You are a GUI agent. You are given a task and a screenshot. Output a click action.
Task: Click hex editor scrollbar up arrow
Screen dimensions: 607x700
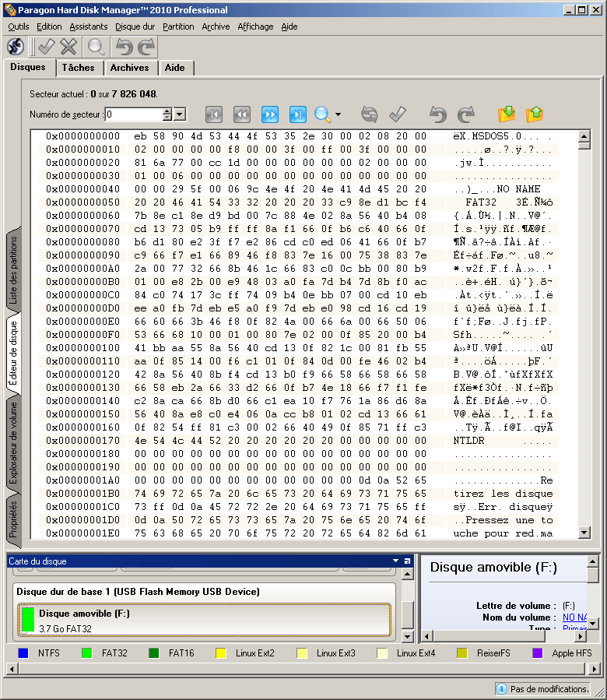pyautogui.click(x=584, y=135)
